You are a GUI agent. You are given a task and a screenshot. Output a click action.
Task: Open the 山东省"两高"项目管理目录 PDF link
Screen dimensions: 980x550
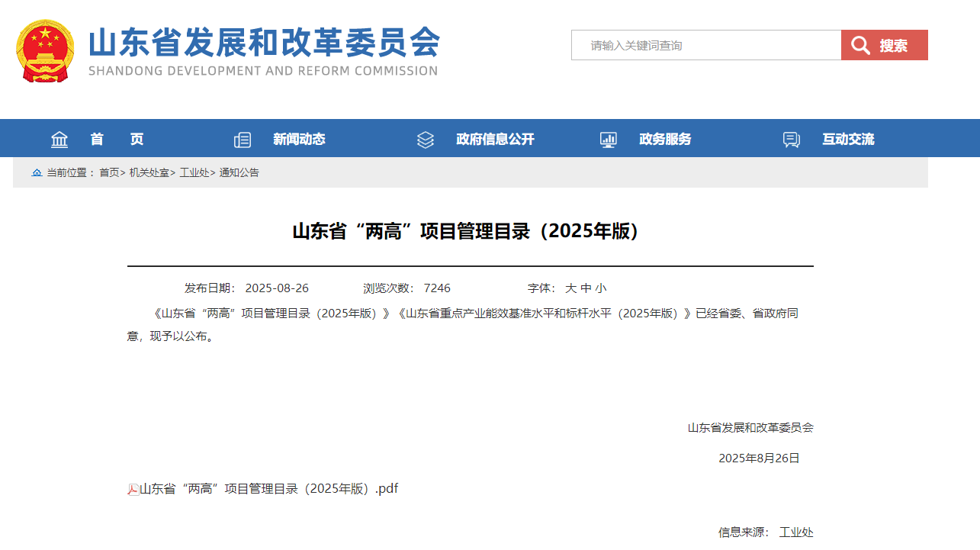coord(268,489)
